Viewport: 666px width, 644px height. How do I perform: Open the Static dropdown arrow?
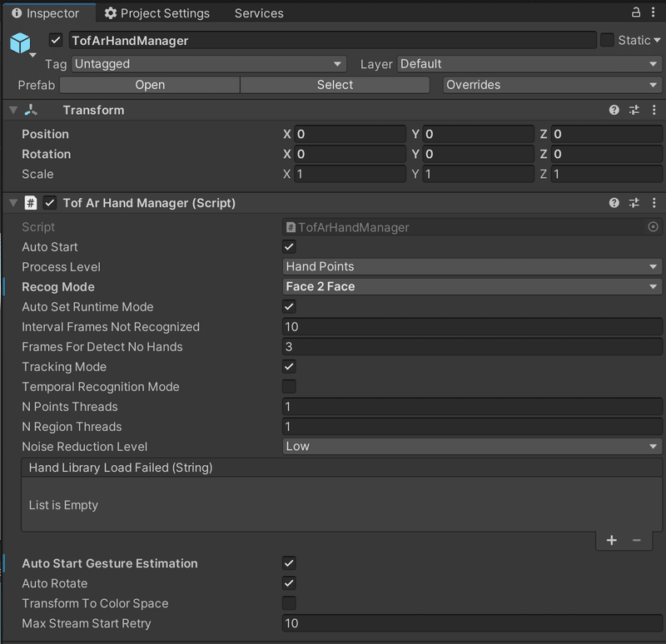657,40
